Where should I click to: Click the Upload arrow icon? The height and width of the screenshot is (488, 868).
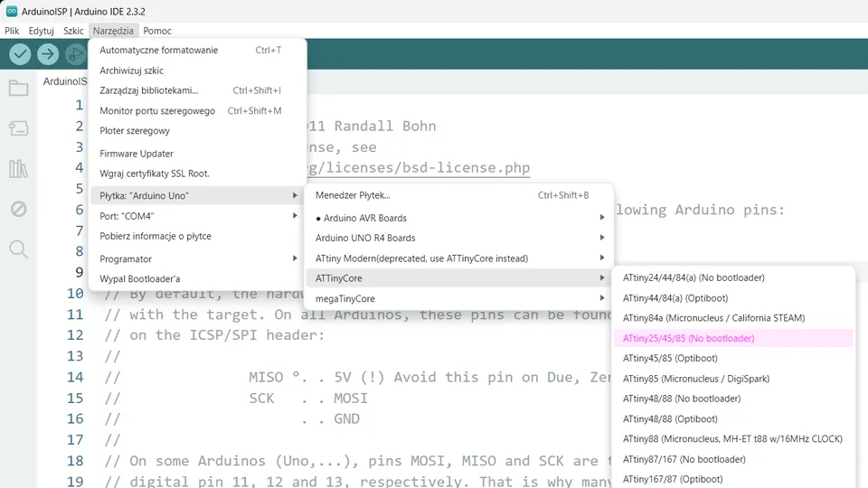pyautogui.click(x=48, y=54)
